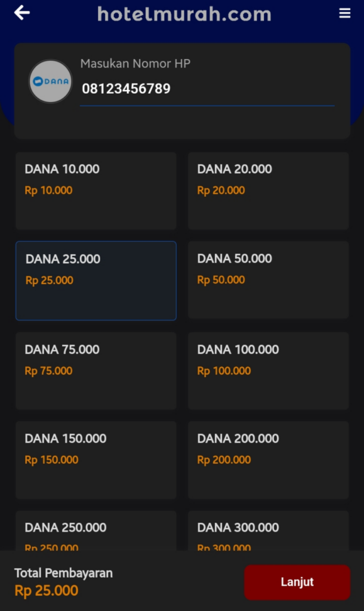
Task: Select the DANA 200.000 nominal card
Action: [268, 459]
